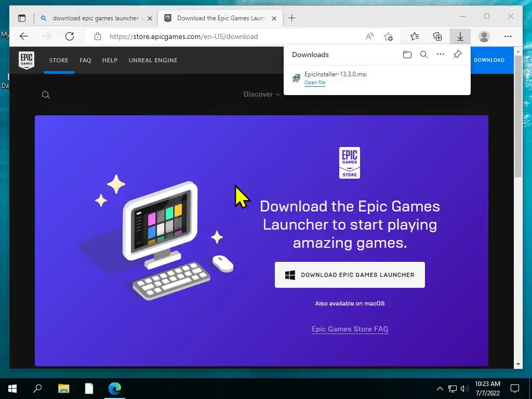Open the Collections icon
Image resolution: width=532 pixels, height=399 pixels.
tap(437, 36)
